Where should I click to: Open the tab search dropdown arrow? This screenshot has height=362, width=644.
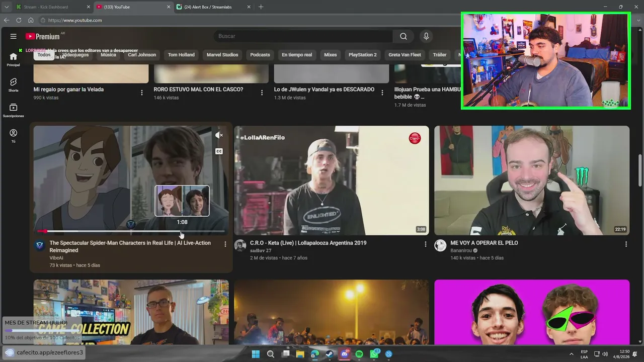(x=6, y=7)
